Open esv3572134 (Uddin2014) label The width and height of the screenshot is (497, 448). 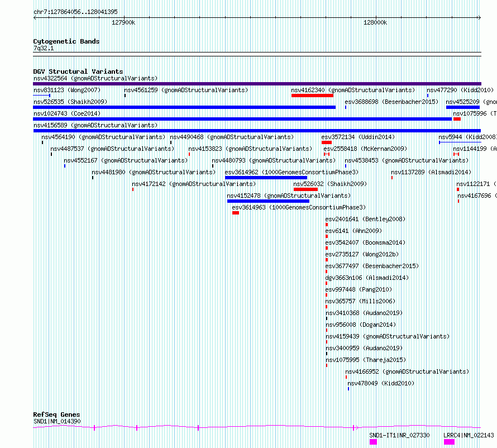[358, 137]
